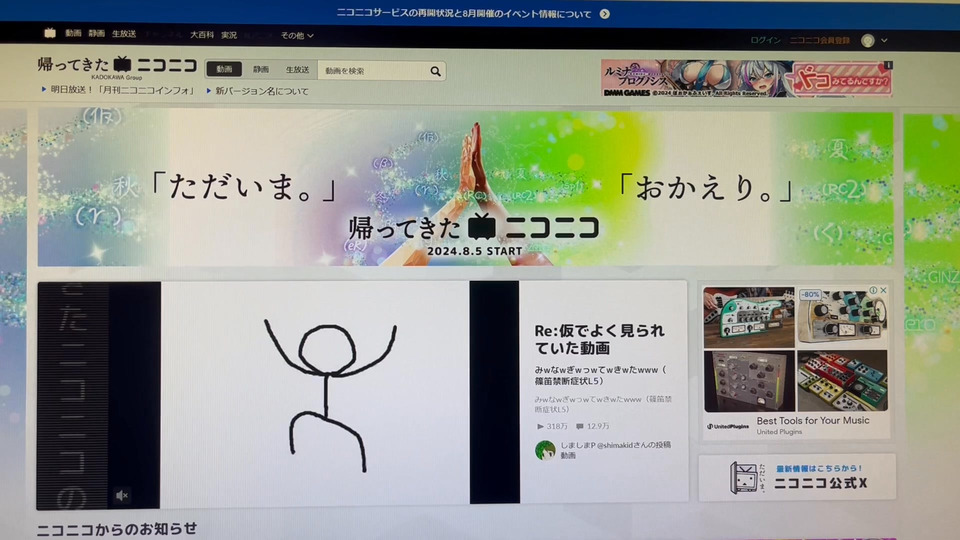
Task: Open 動画 in the black top navigation bar
Action: click(73, 33)
